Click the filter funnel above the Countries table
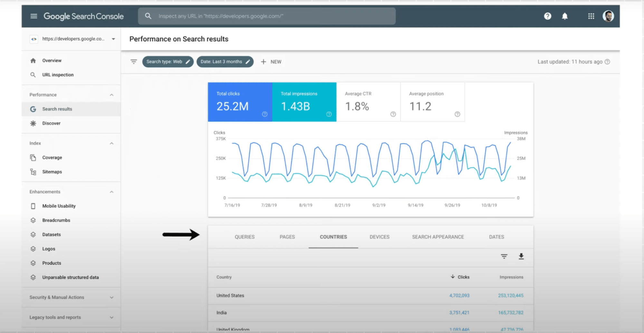644x333 pixels. tap(504, 257)
